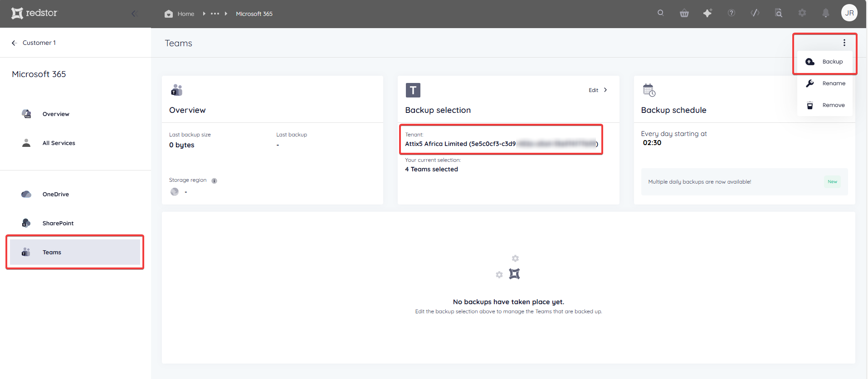
Task: Open notifications bell
Action: 826,13
